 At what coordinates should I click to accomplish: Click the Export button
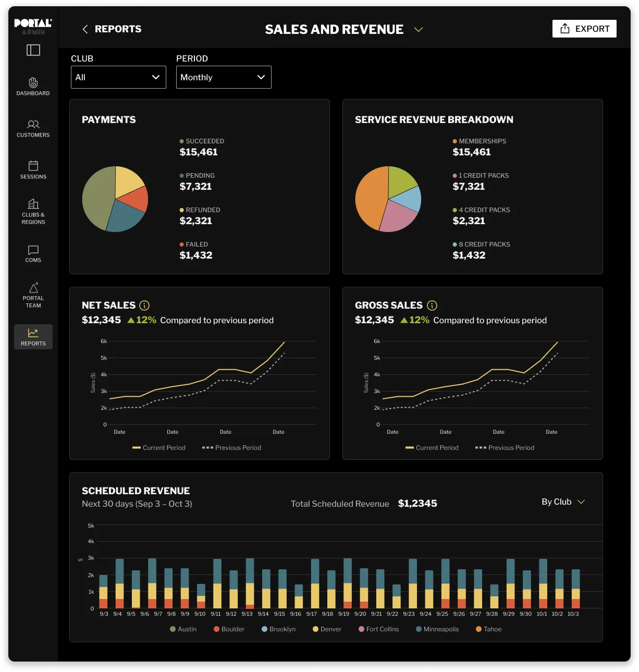tap(584, 29)
